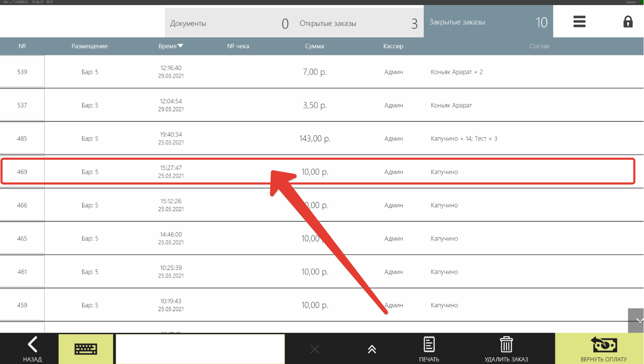Sort by № column header
Image resolution: width=644 pixels, height=364 pixels.
tap(22, 46)
